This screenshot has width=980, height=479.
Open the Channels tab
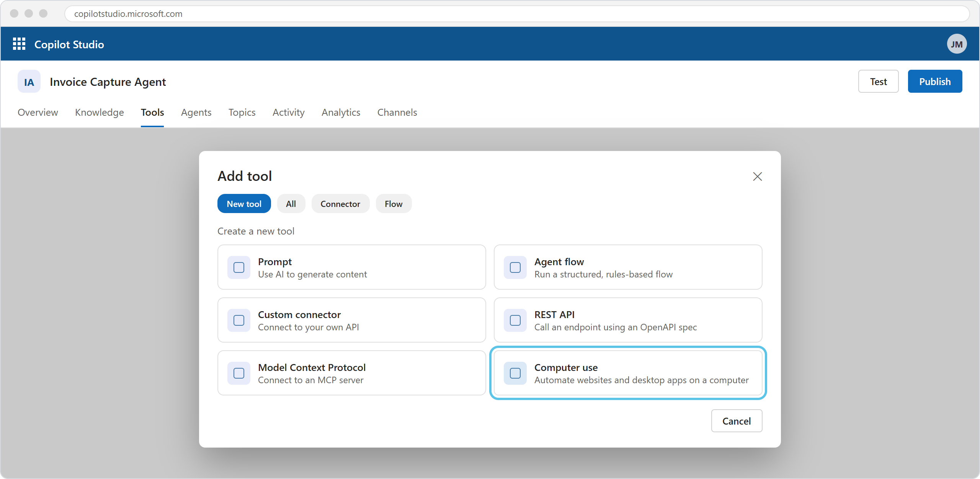tap(397, 112)
